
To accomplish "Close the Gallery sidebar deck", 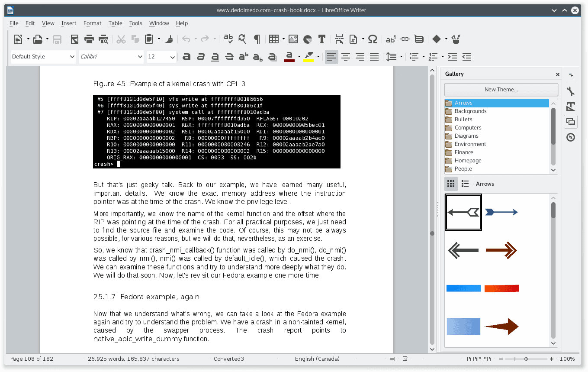I will (x=558, y=74).
